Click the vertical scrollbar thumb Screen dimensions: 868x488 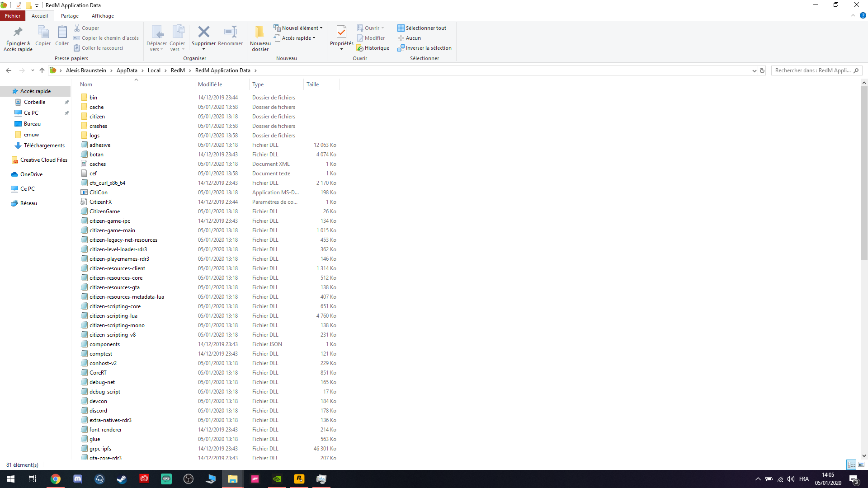864,174
